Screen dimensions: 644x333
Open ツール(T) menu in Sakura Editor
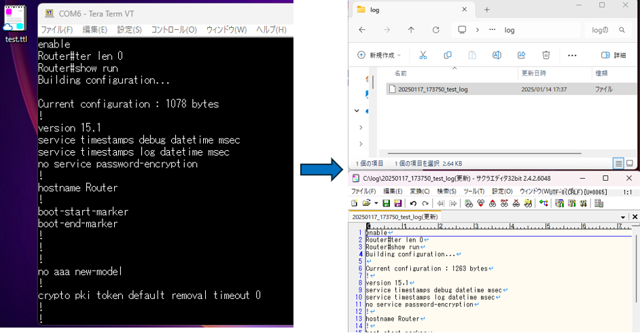(x=473, y=192)
